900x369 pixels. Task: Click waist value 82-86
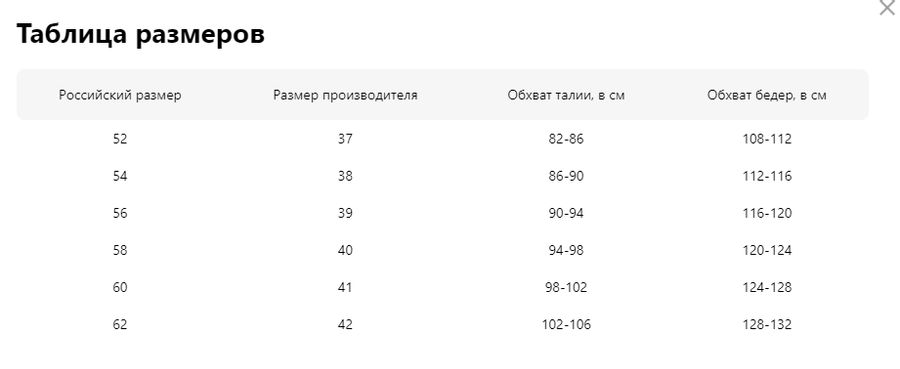[x=566, y=139]
